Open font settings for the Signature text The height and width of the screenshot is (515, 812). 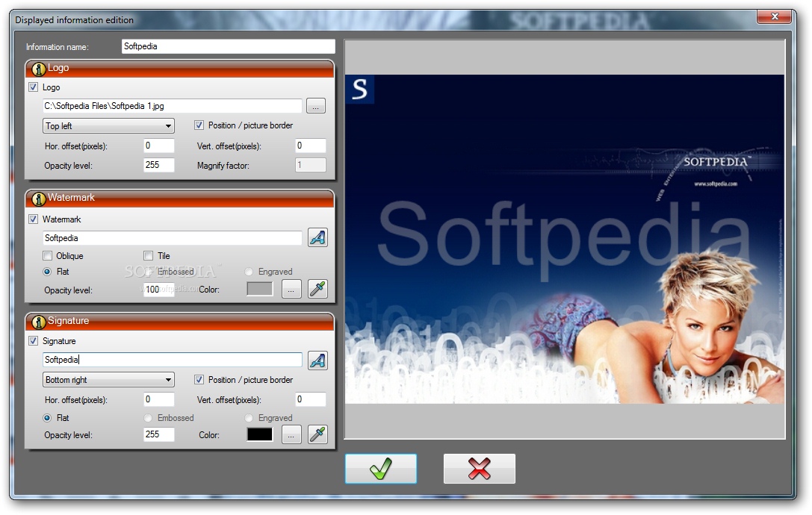point(317,360)
